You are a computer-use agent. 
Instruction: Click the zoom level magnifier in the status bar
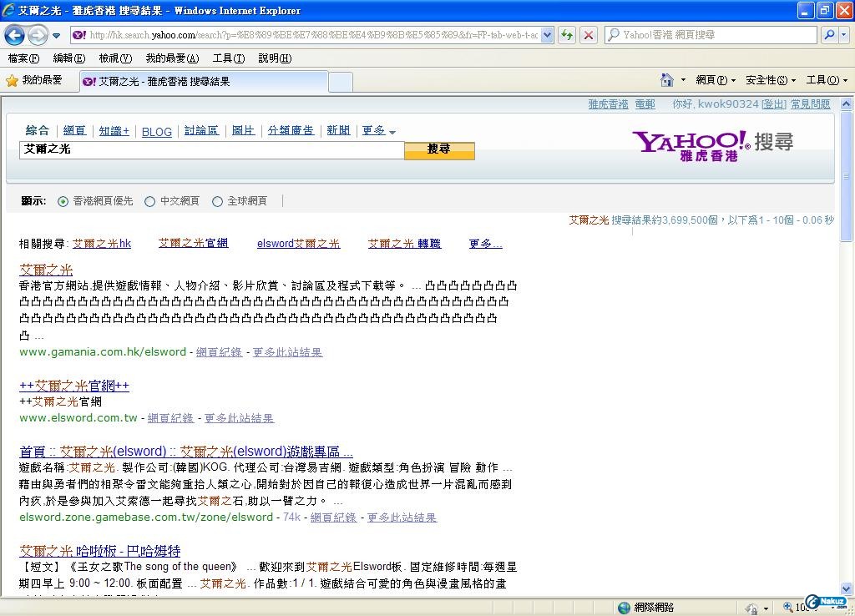click(x=788, y=608)
